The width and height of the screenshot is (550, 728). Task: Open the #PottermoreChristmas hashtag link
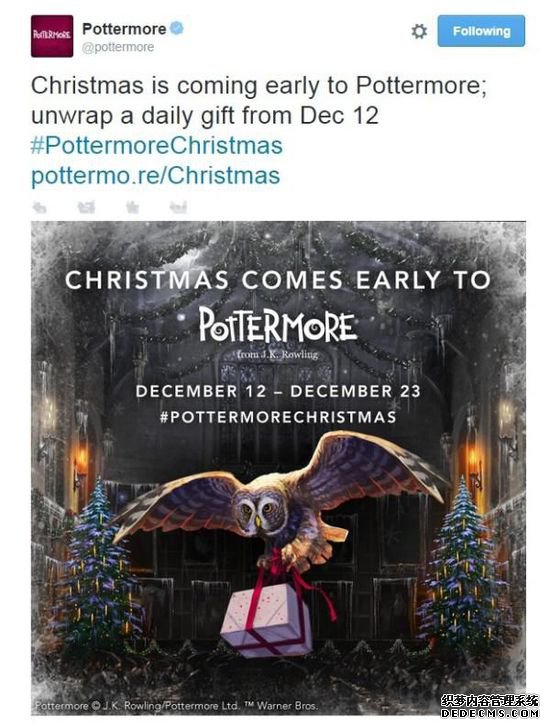point(156,145)
